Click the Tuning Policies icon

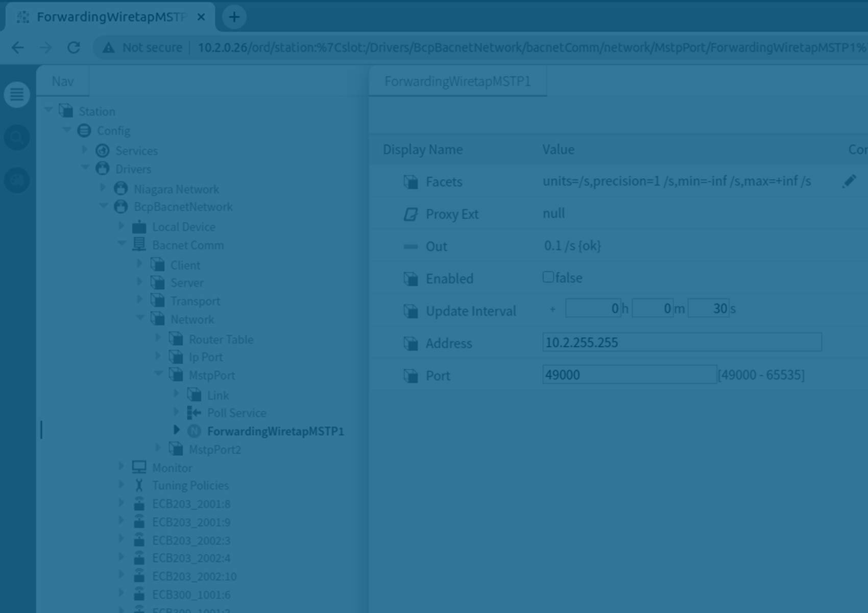pos(139,485)
